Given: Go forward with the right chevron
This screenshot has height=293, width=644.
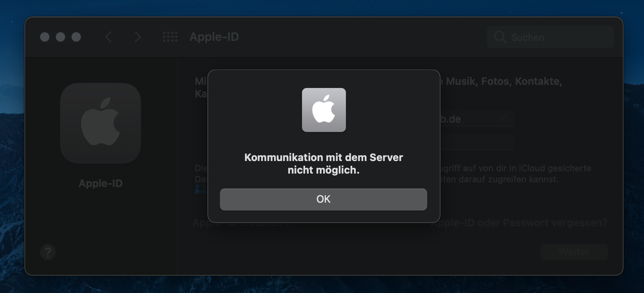Looking at the screenshot, I should pyautogui.click(x=137, y=37).
